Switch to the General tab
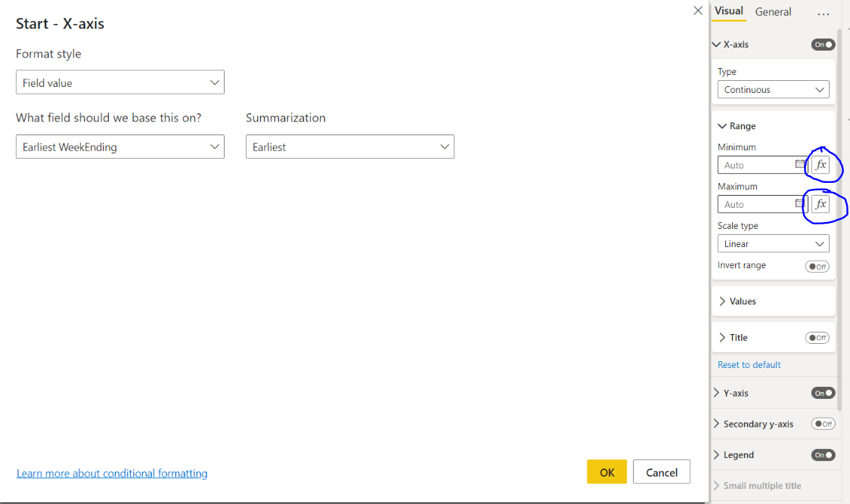The image size is (850, 504). pos(773,11)
